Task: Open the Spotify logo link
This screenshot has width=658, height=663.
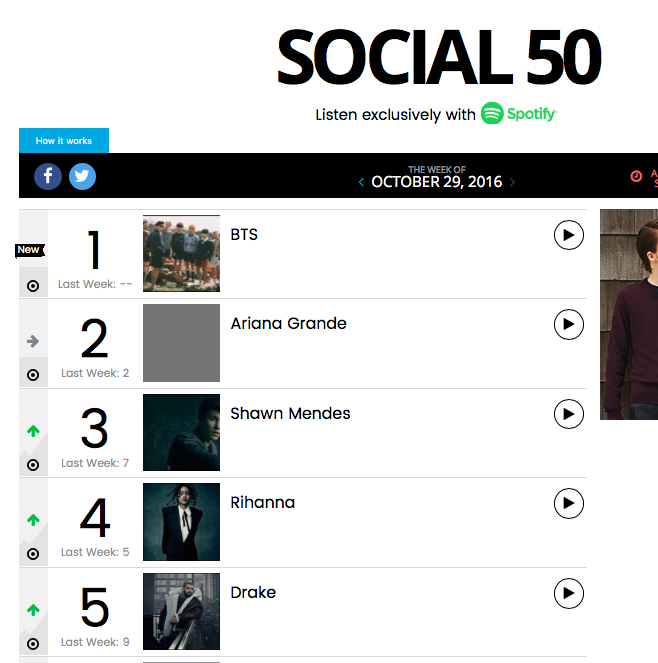Action: tap(518, 114)
